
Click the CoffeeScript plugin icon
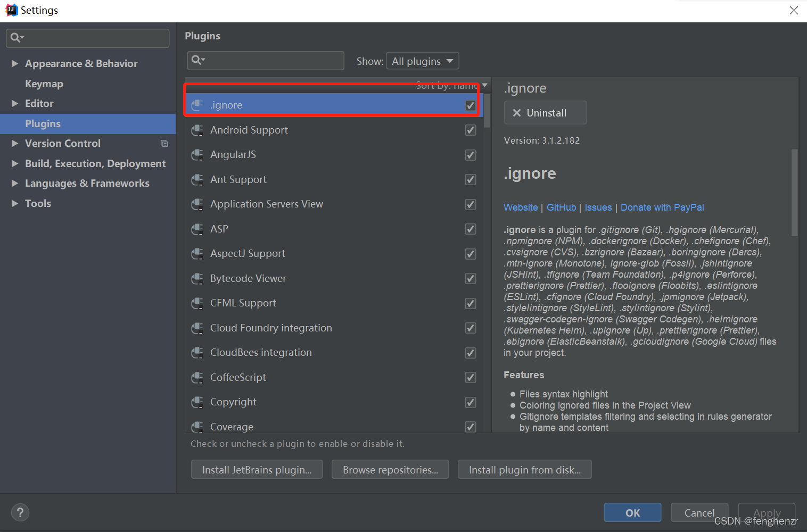197,378
